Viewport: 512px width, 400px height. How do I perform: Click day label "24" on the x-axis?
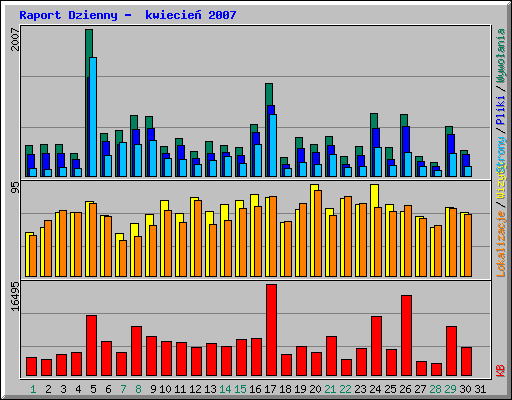[x=375, y=389]
